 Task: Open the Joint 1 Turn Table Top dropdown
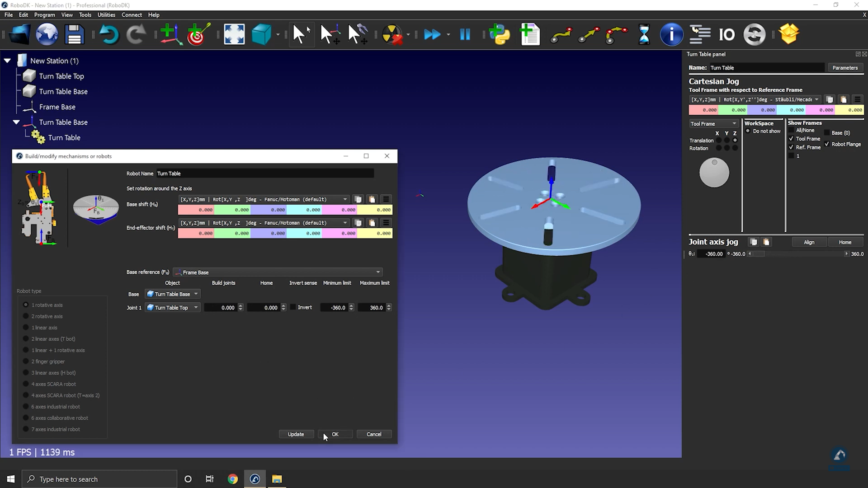[x=173, y=308]
